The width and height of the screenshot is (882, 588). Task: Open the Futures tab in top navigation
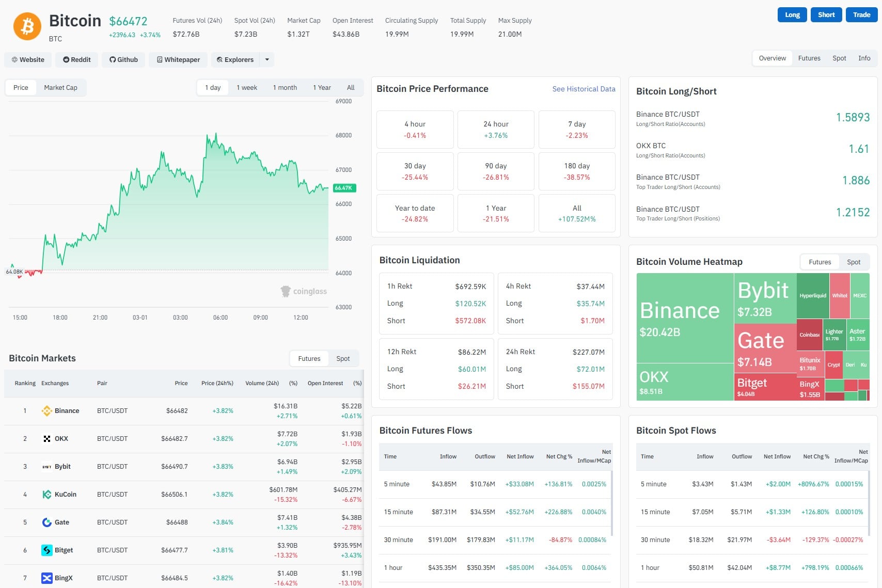(809, 58)
